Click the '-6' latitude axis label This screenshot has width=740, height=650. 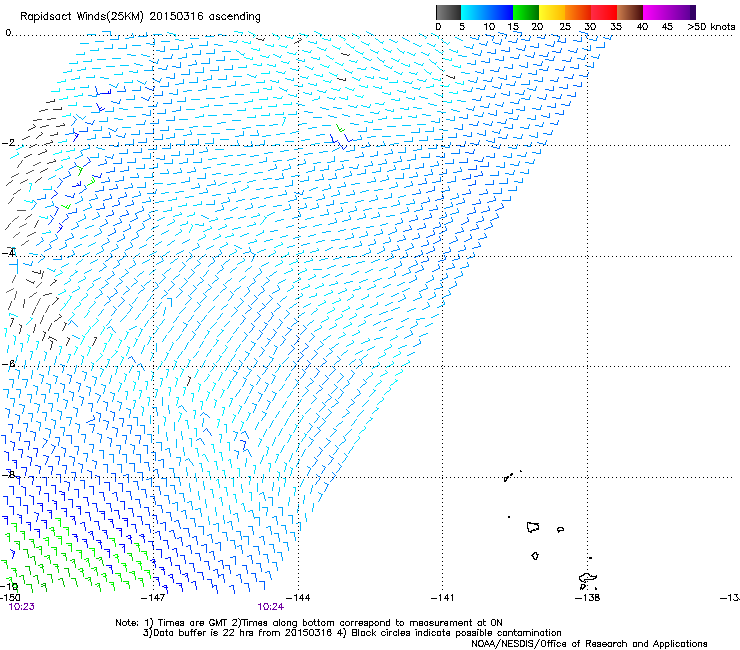[8, 363]
